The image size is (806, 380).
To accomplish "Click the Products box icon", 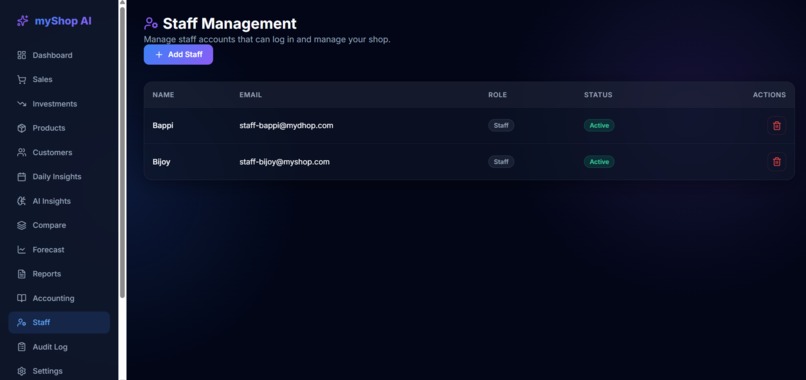I will click(x=22, y=128).
